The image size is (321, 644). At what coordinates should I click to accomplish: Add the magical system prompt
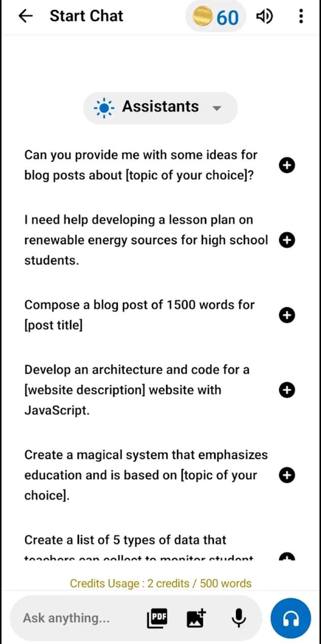pos(287,475)
